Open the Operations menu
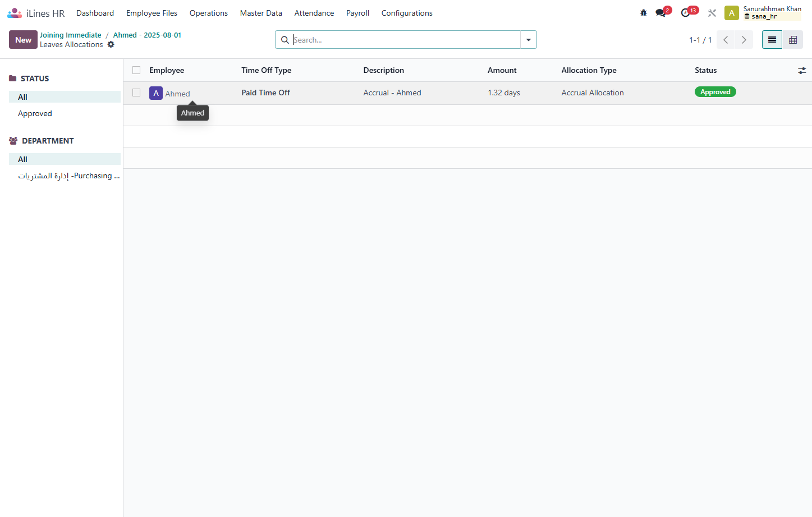Viewport: 812px width, 517px height. [209, 13]
